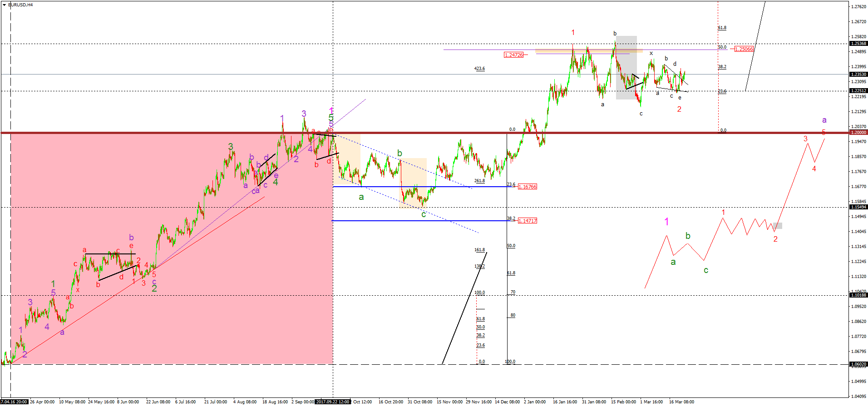Click the 1.25368 level label on axis
The height and width of the screenshot is (407, 868).
(x=858, y=44)
